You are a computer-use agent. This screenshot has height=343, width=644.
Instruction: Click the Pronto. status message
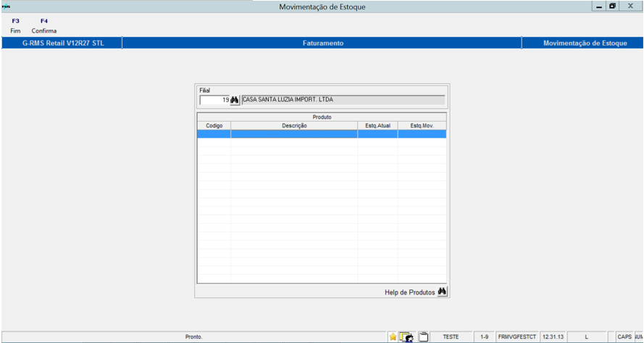tap(194, 336)
